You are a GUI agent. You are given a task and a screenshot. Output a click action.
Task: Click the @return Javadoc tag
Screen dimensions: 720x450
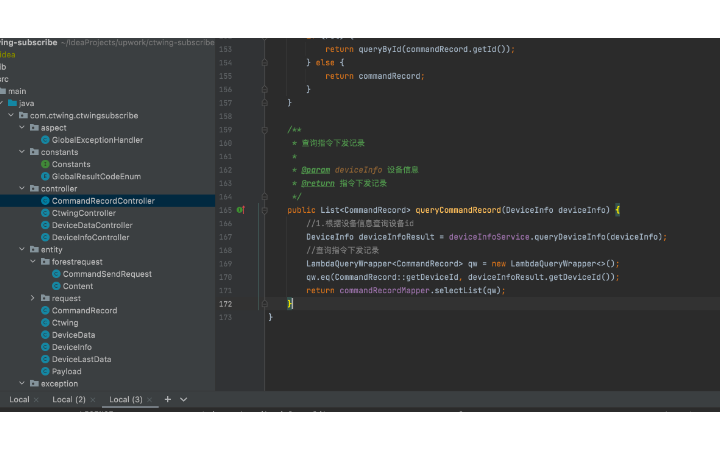318,183
